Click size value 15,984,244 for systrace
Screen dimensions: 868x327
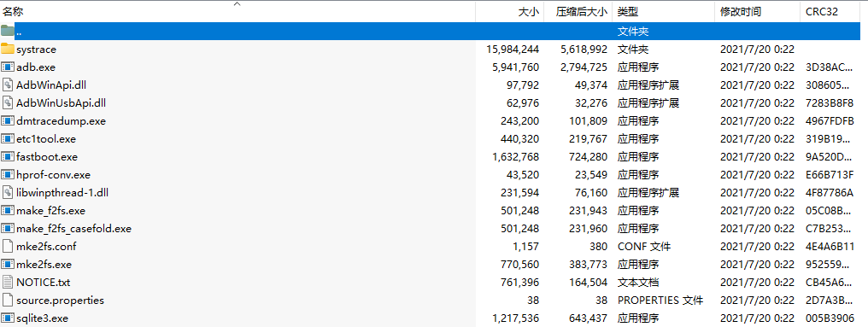tap(513, 50)
